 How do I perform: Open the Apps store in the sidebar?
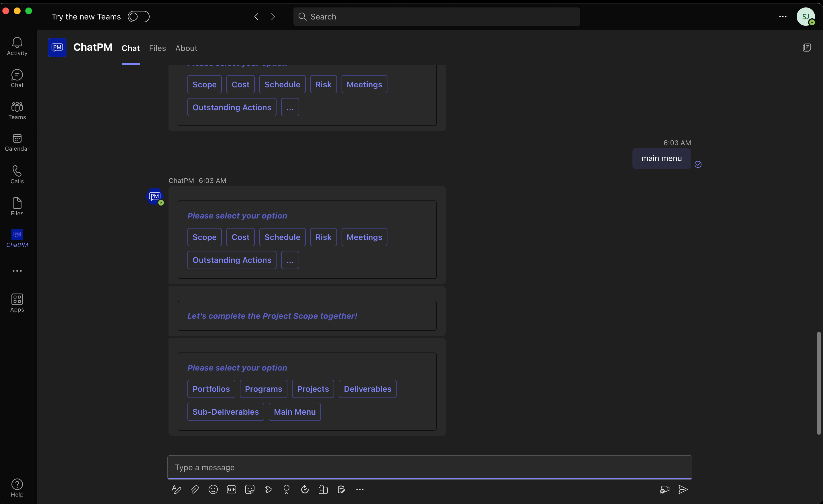point(17,303)
